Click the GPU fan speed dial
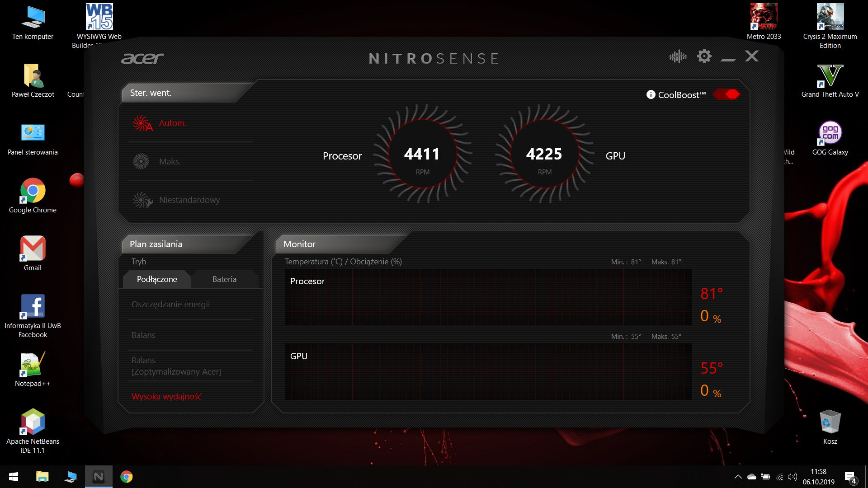Viewport: 868px width, 488px height. pyautogui.click(x=544, y=155)
